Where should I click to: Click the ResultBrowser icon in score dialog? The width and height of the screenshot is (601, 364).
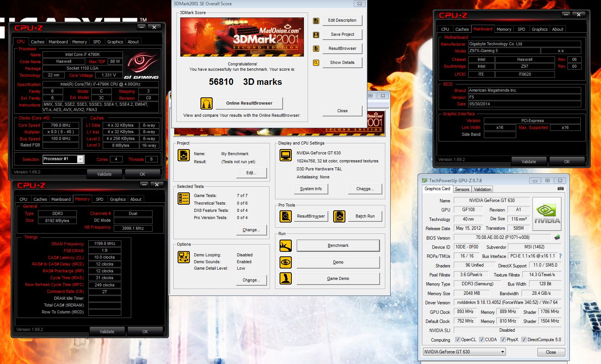click(316, 49)
